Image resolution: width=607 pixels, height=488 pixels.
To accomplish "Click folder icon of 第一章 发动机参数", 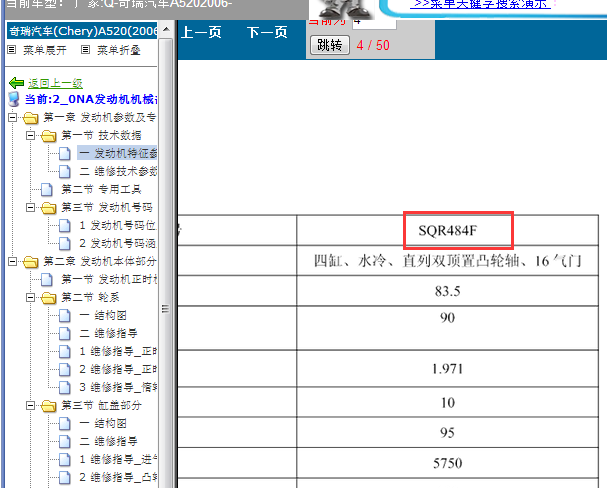I will [x=31, y=118].
